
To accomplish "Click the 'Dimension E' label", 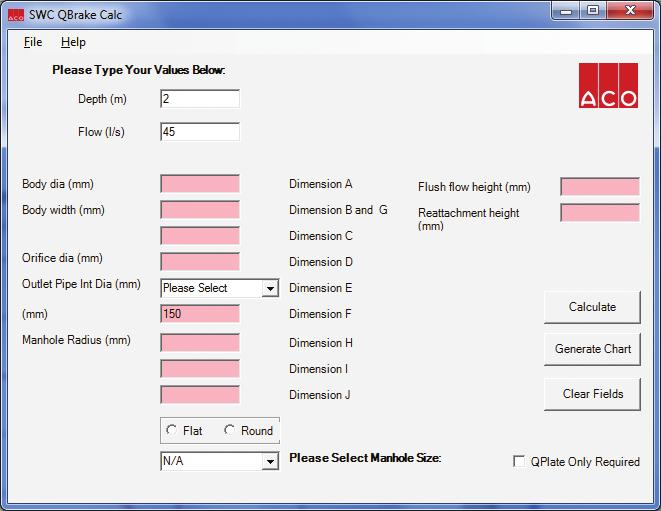I will click(x=320, y=288).
